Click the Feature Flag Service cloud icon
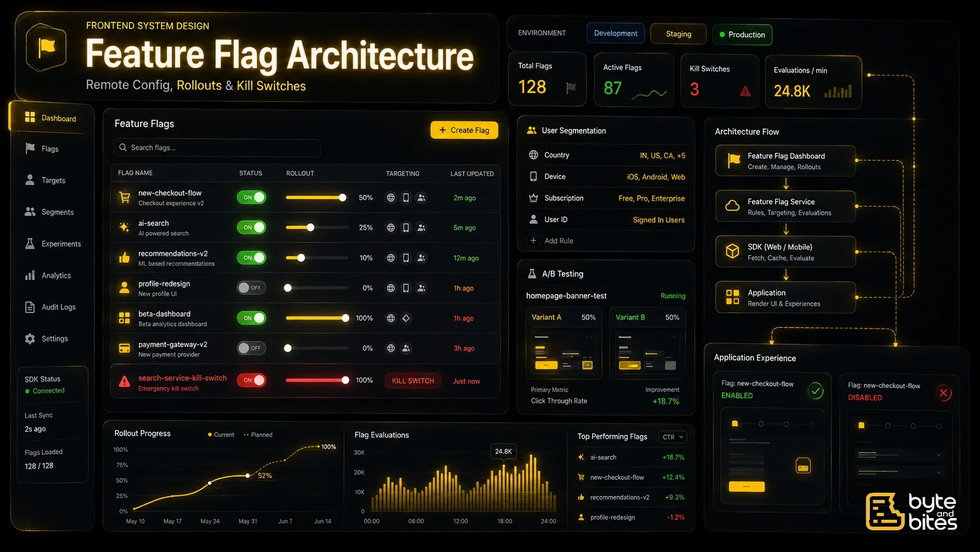980x552 pixels. click(x=733, y=206)
